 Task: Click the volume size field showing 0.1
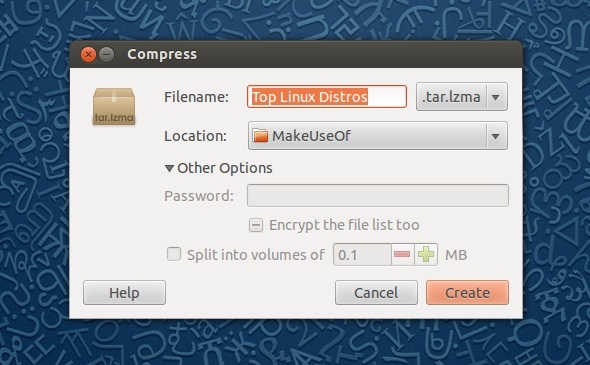(x=362, y=255)
